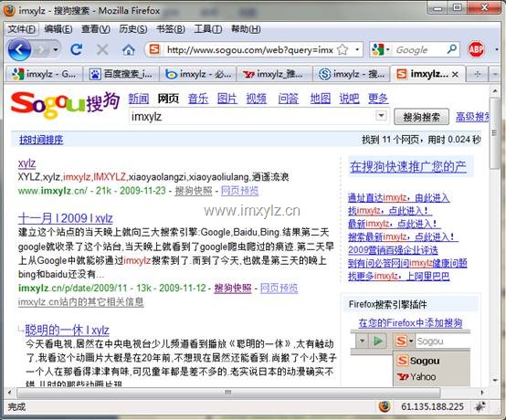Open the 更多 category link
The width and height of the screenshot is (506, 420).
[x=378, y=99]
